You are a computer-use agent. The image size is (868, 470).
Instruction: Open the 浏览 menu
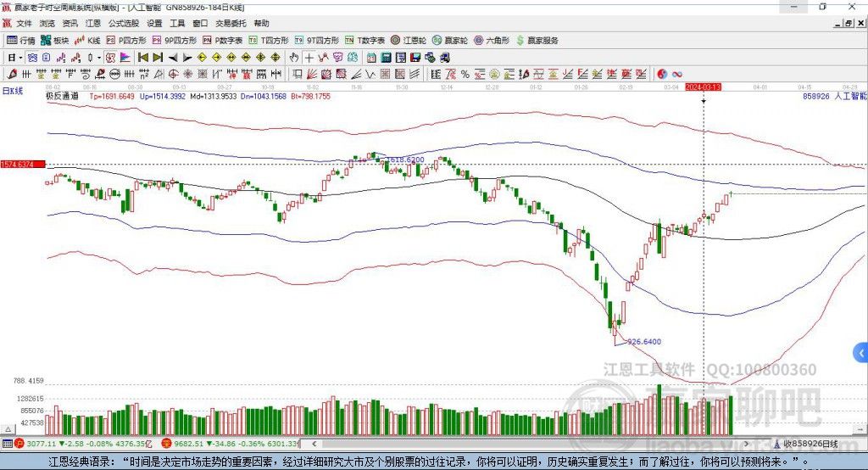point(47,23)
